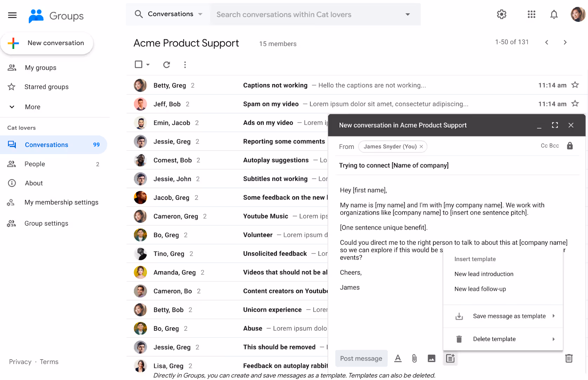
Task: Edit the subject Trying to connect field
Action: [x=457, y=165]
